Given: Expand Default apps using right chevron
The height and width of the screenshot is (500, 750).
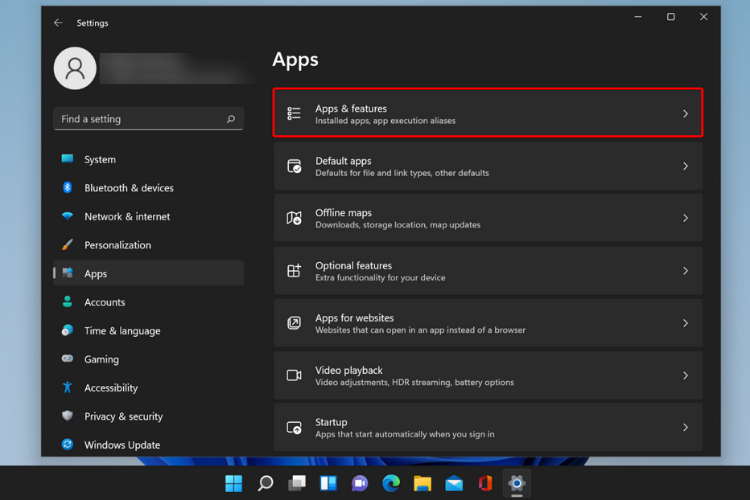Looking at the screenshot, I should tap(685, 167).
